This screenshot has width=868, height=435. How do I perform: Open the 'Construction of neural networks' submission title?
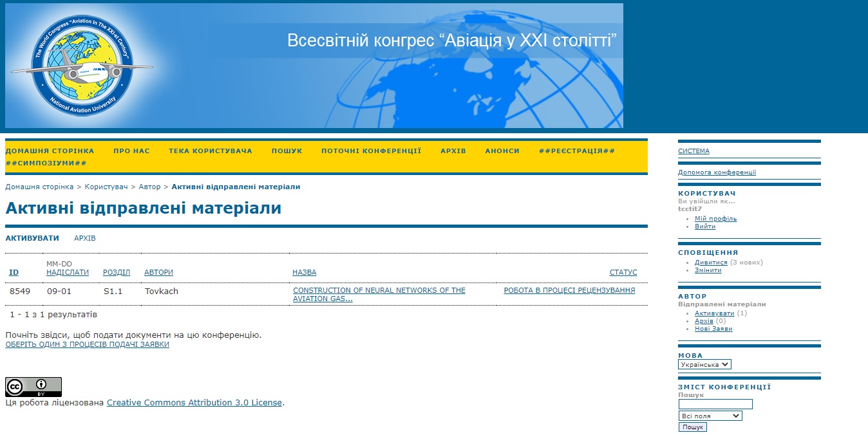tap(379, 294)
